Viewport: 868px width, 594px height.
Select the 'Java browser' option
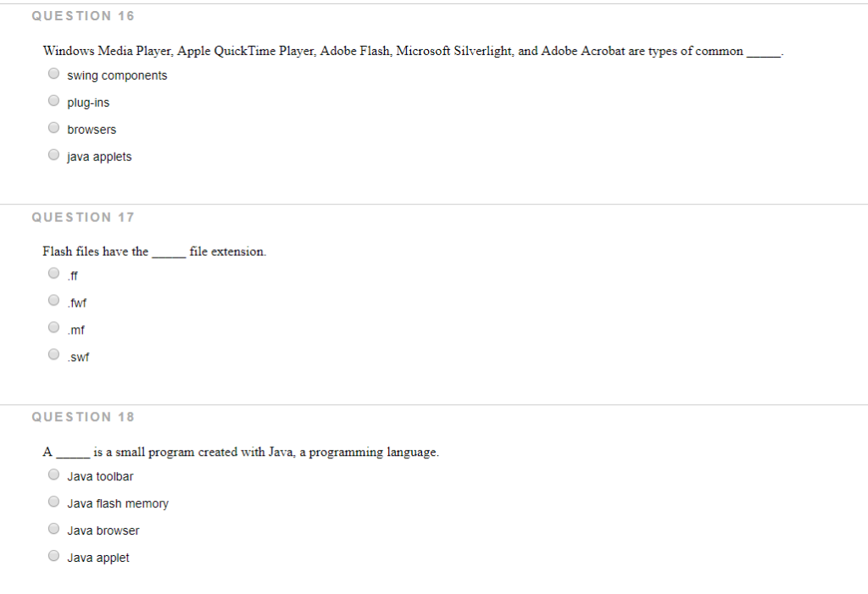53,528
